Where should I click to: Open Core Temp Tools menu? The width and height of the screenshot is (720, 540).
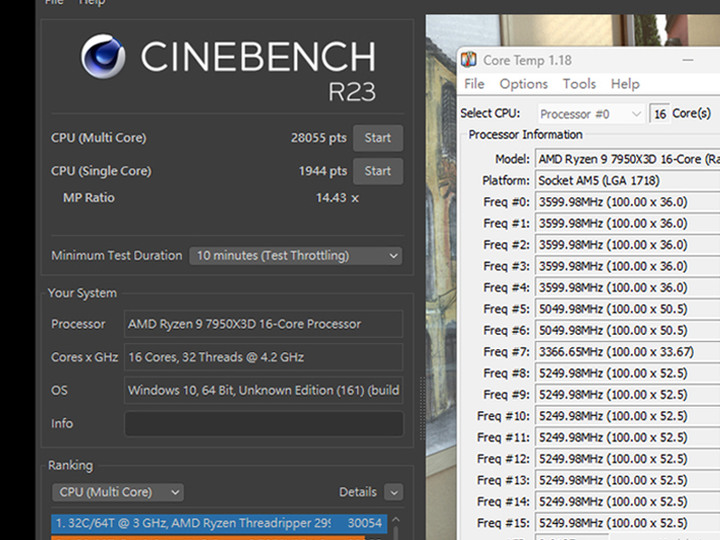pos(579,84)
